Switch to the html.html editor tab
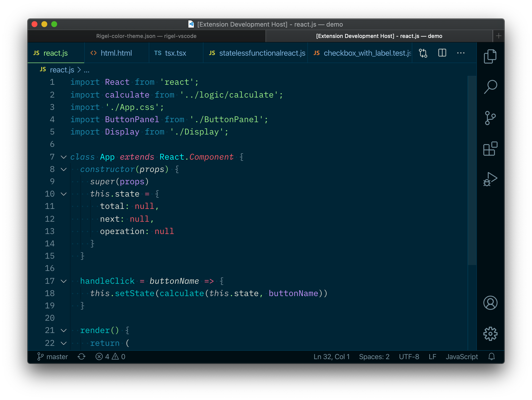The height and width of the screenshot is (400, 532). coord(116,53)
